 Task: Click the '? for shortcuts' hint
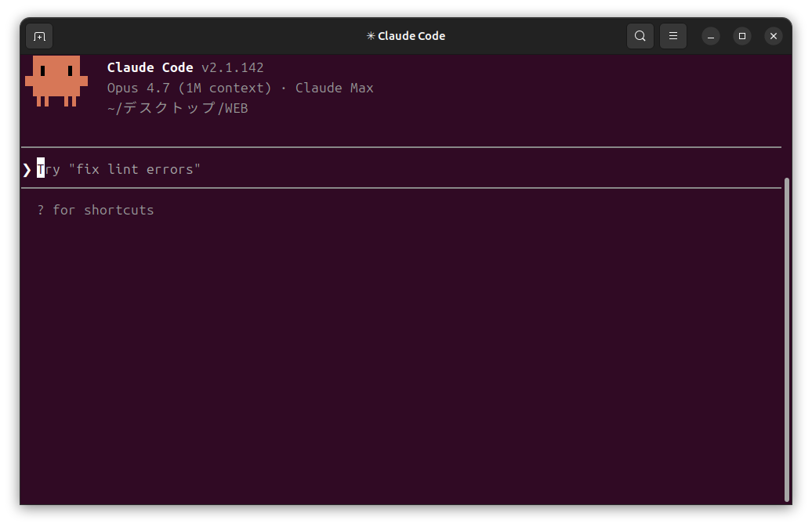(x=96, y=210)
